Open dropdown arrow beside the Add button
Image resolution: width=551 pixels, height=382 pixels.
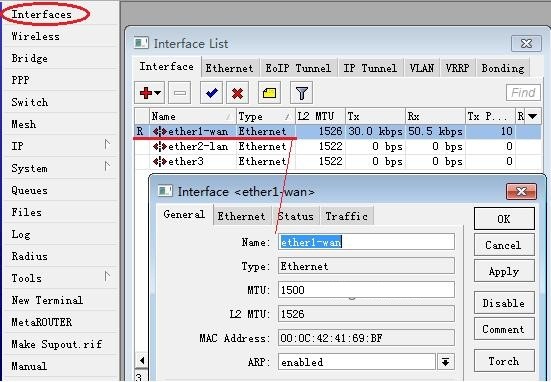coord(158,93)
